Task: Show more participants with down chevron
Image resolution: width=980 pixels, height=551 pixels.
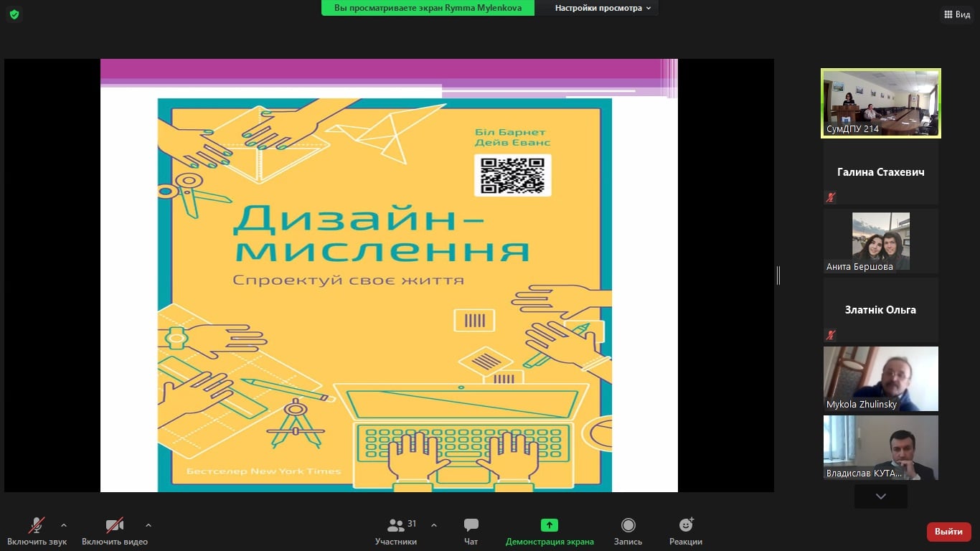Action: click(881, 496)
